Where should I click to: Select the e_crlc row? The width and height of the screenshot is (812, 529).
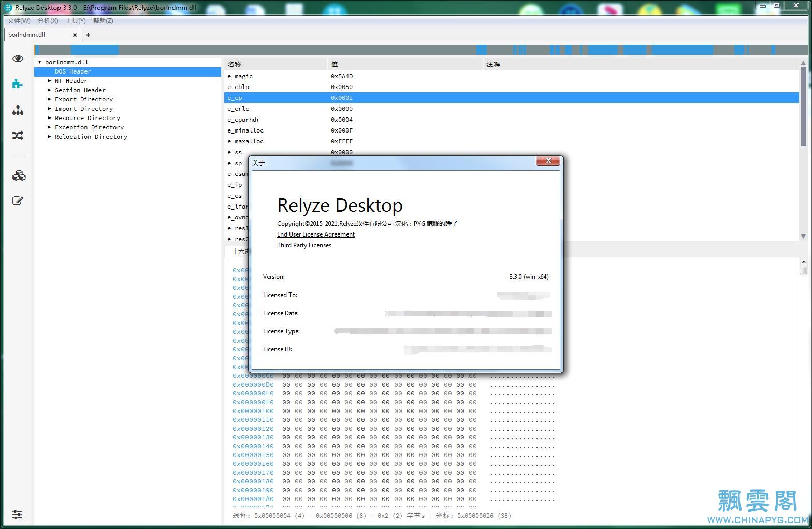pos(512,109)
